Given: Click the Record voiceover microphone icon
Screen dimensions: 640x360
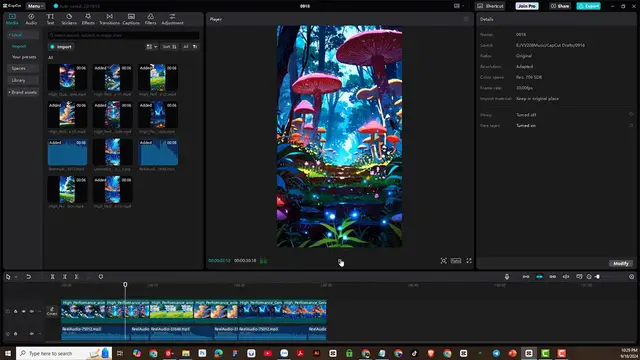Looking at the screenshot, I should pos(507,277).
